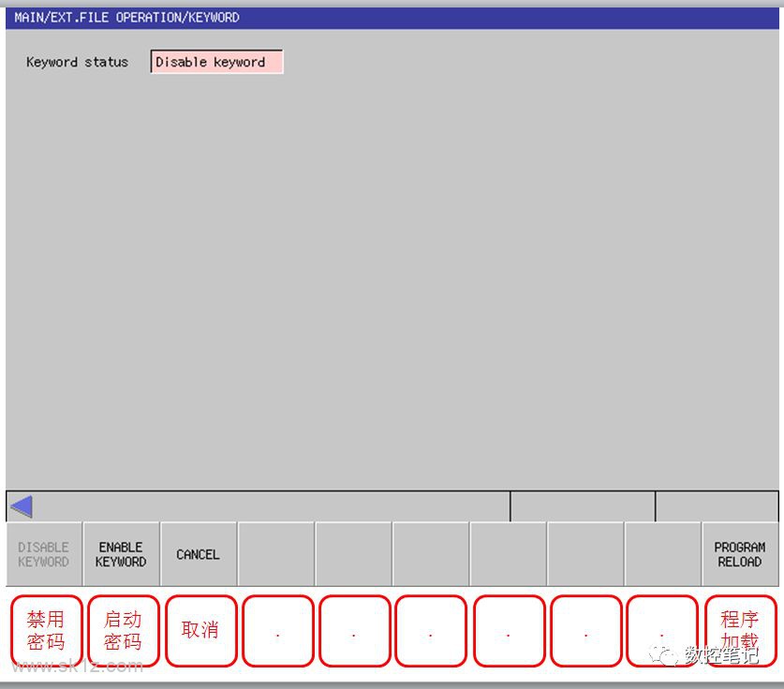Click the greyed DISABLE KEYWORD softkey
The image size is (784, 689).
[x=44, y=554]
